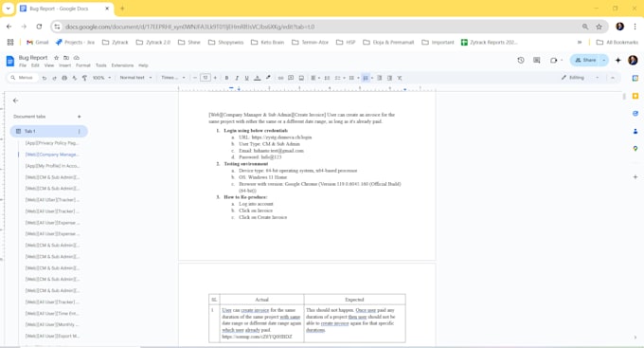Click the Redo toolbar icon
This screenshot has width=644, height=348.
pos(54,78)
